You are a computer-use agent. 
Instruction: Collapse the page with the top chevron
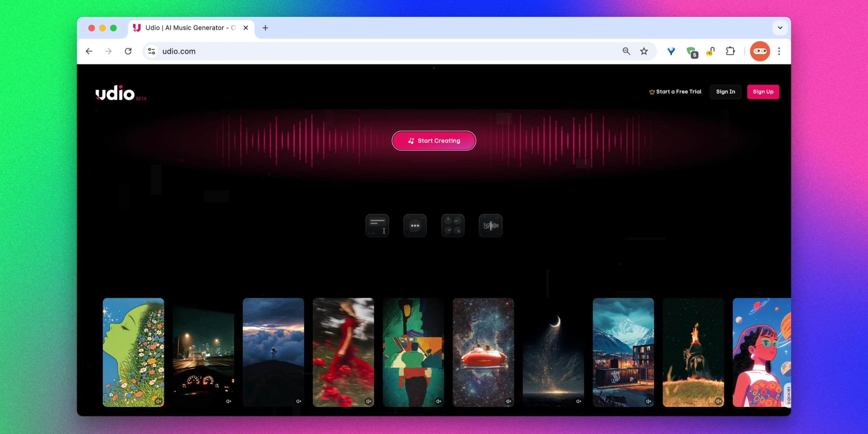coord(434,68)
